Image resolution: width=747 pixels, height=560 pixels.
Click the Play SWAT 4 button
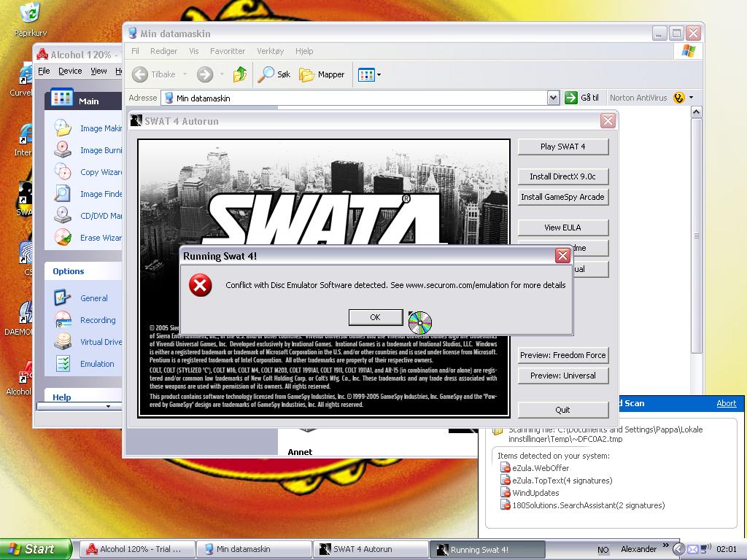point(562,147)
